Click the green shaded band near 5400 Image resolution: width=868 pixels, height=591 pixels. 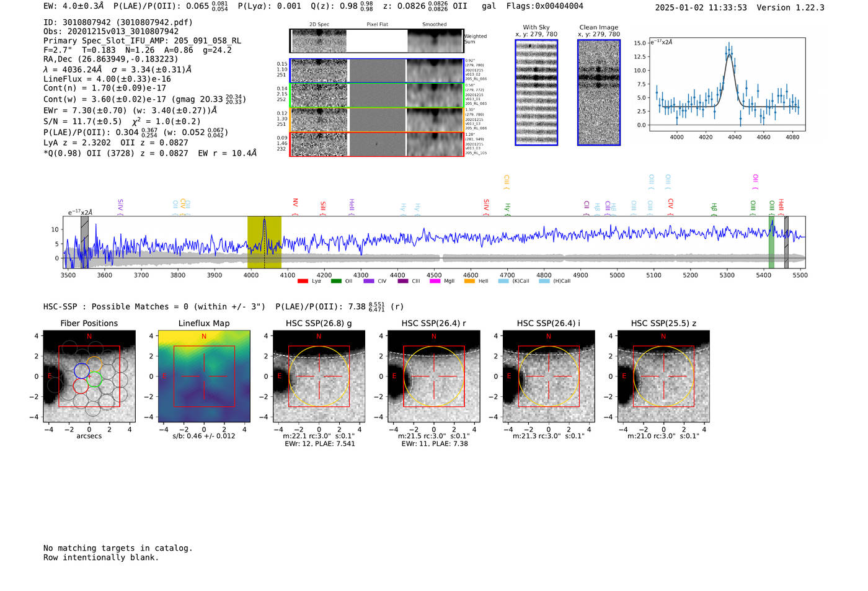(771, 242)
